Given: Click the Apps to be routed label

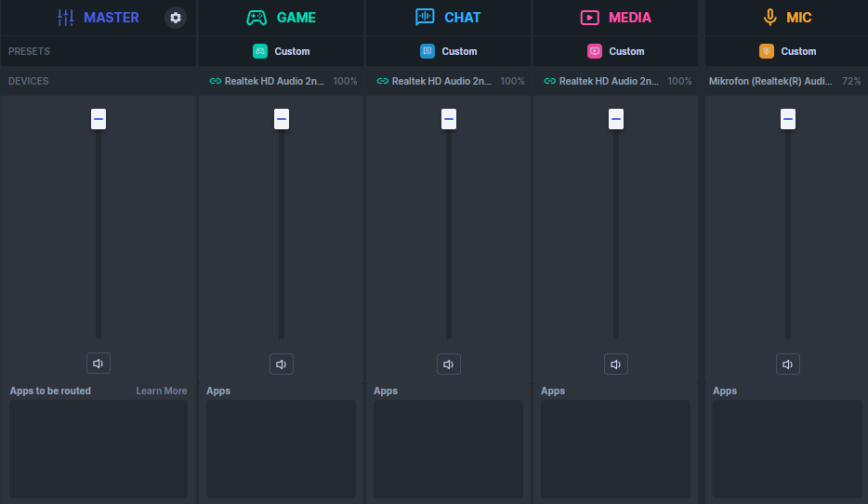Looking at the screenshot, I should [x=50, y=391].
